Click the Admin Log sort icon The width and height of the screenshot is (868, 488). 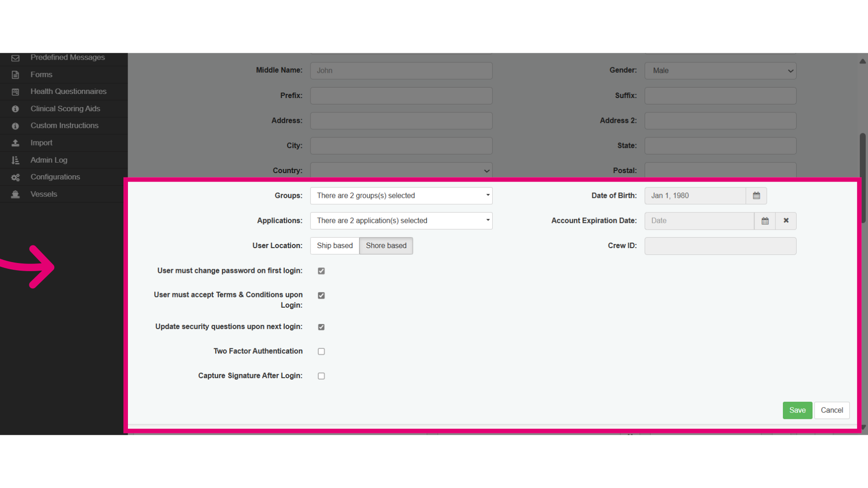coord(15,160)
